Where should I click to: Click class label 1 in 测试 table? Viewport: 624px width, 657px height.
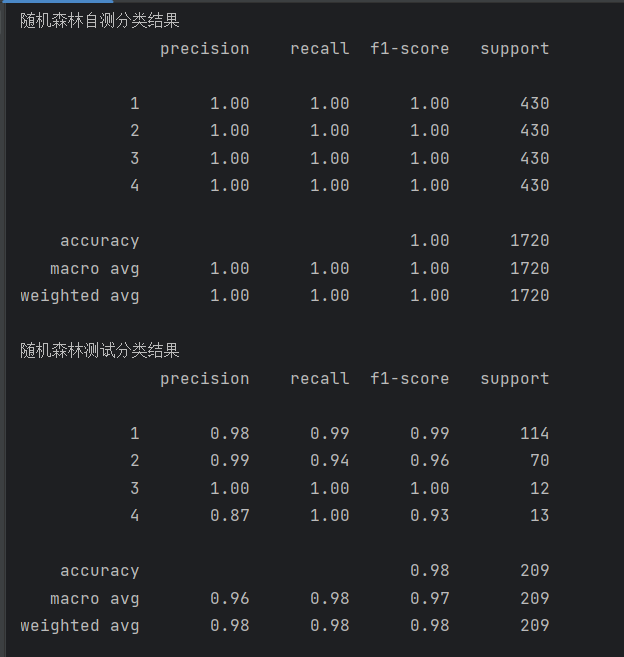pyautogui.click(x=135, y=434)
